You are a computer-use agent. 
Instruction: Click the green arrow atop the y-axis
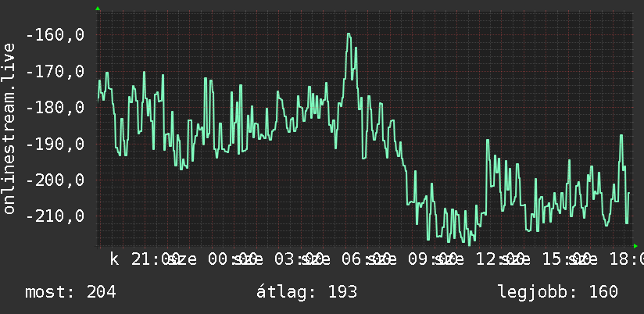coord(98,9)
